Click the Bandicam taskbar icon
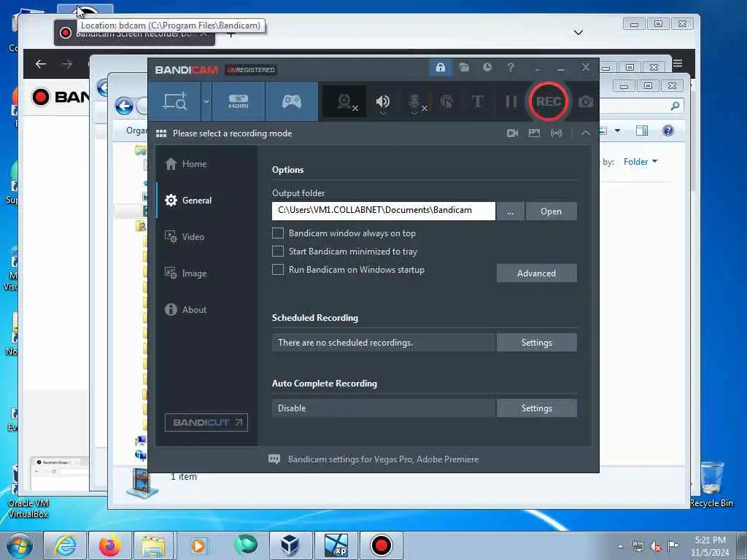Viewport: 747px width, 560px height. point(381,545)
